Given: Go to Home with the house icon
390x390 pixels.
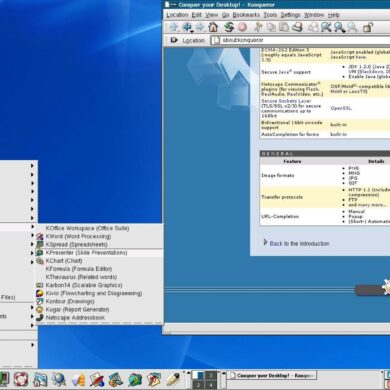Looking at the screenshot, I should tap(213, 27).
